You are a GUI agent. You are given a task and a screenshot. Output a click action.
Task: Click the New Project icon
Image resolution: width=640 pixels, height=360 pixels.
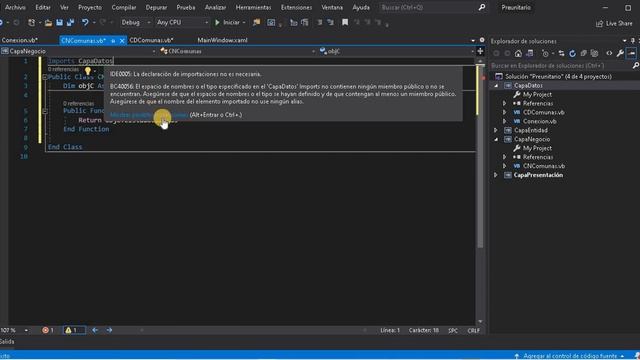click(x=31, y=22)
